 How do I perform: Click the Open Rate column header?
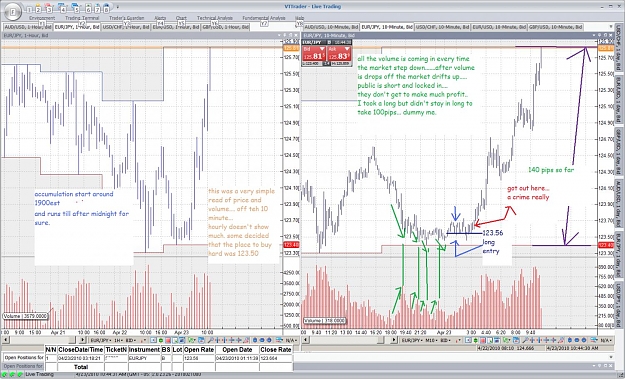(x=199, y=349)
